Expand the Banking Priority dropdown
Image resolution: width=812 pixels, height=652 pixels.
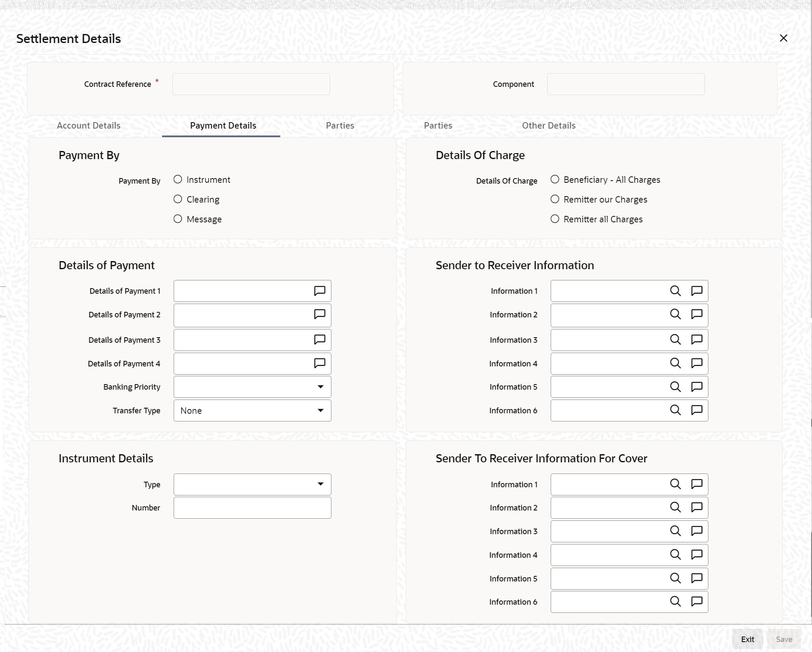pos(252,387)
